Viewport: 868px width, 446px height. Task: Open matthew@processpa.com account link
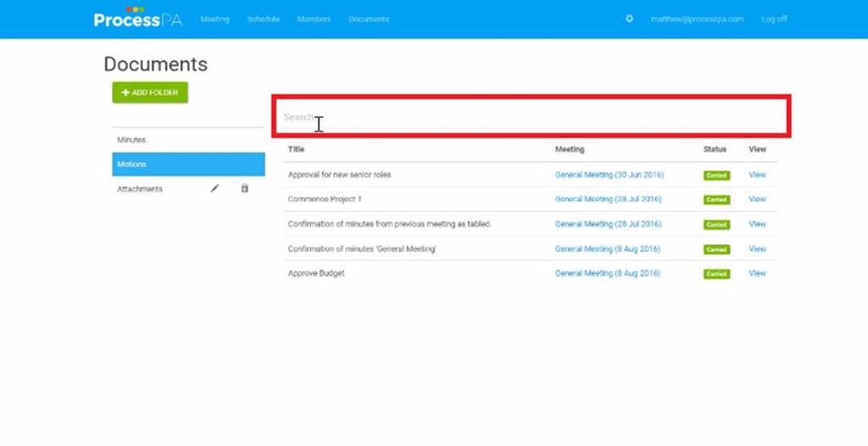[x=697, y=19]
